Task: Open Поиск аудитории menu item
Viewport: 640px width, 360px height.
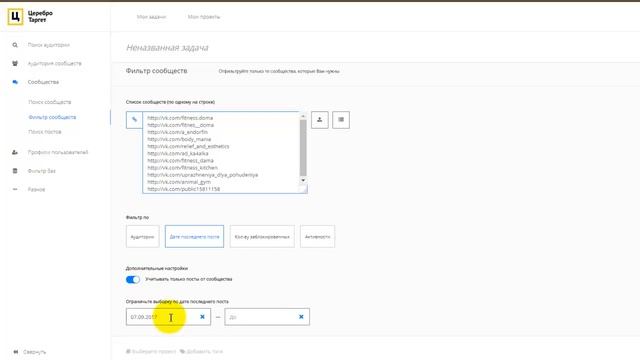Action: click(49, 45)
